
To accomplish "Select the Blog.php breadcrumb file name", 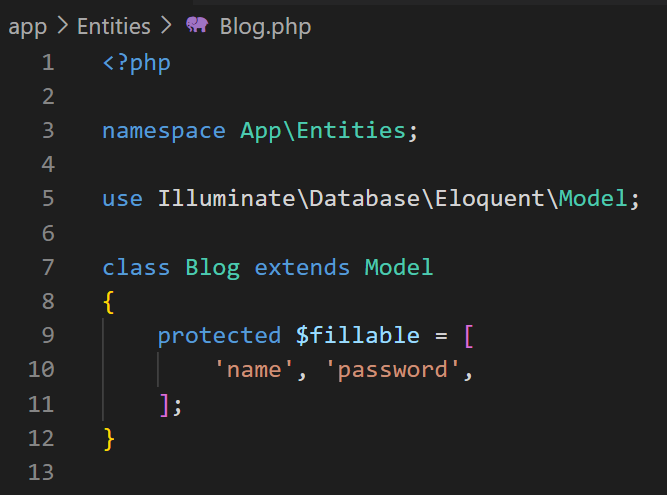I will tap(265, 27).
